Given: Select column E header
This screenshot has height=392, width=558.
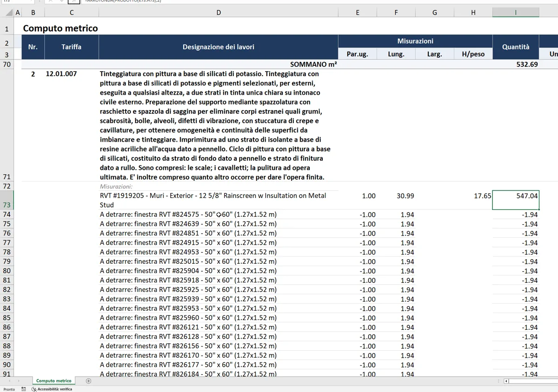Looking at the screenshot, I should pos(358,13).
